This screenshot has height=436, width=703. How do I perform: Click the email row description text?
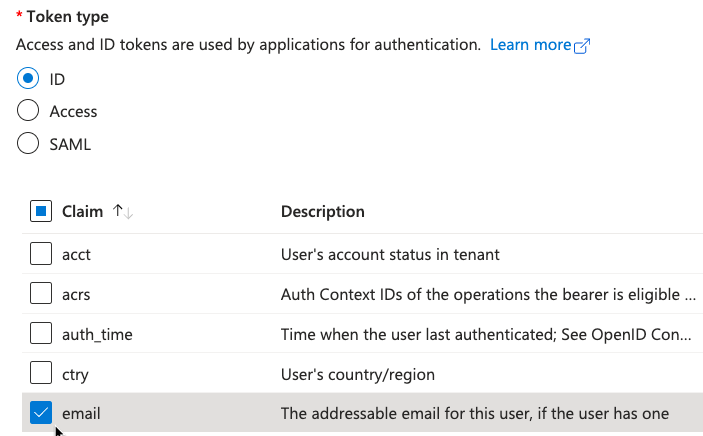tap(475, 413)
